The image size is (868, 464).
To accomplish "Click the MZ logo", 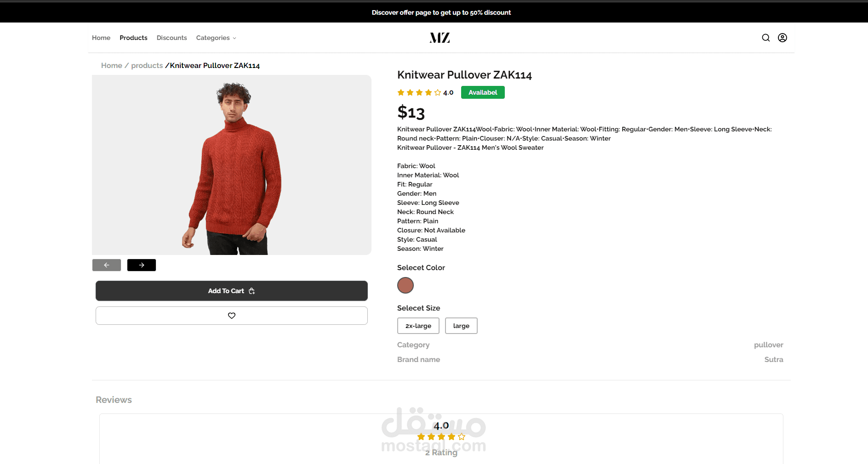I will point(440,38).
